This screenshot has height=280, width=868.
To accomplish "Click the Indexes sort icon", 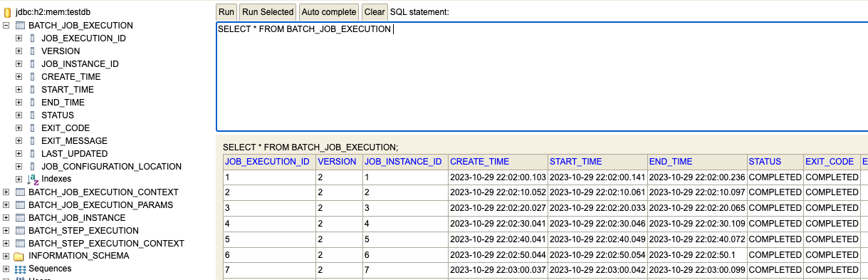I will point(33,179).
